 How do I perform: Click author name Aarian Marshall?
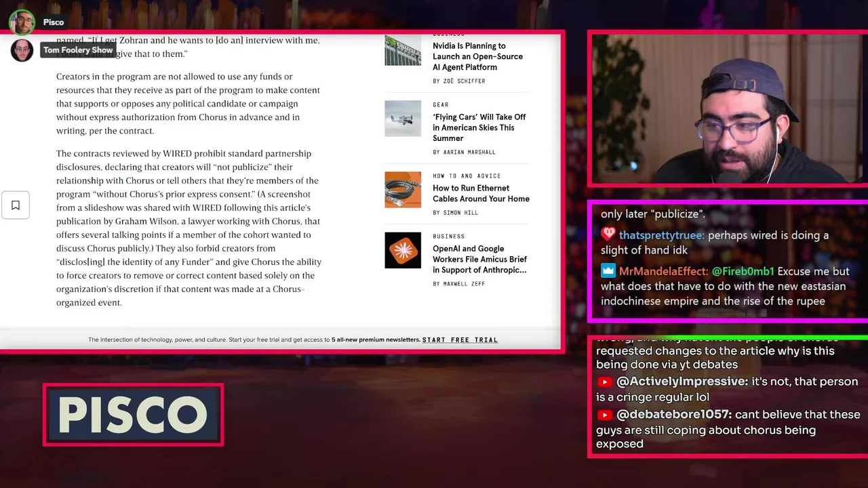point(469,152)
